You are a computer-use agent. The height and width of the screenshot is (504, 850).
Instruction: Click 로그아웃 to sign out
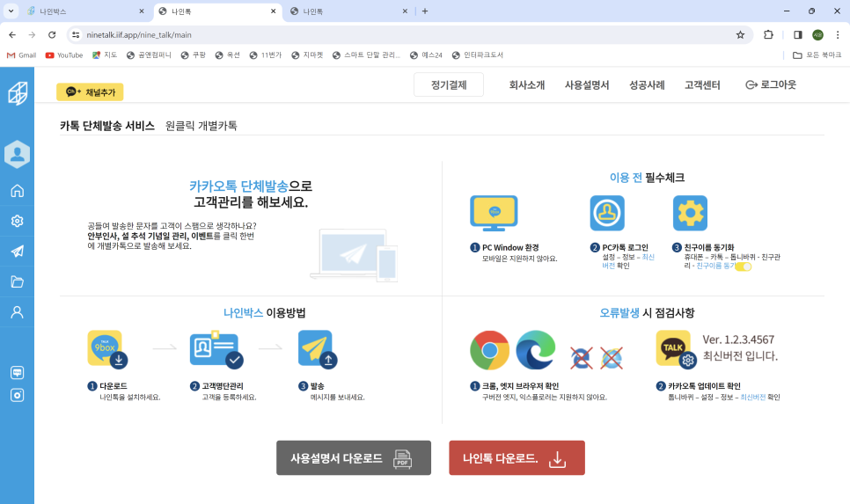click(x=771, y=84)
